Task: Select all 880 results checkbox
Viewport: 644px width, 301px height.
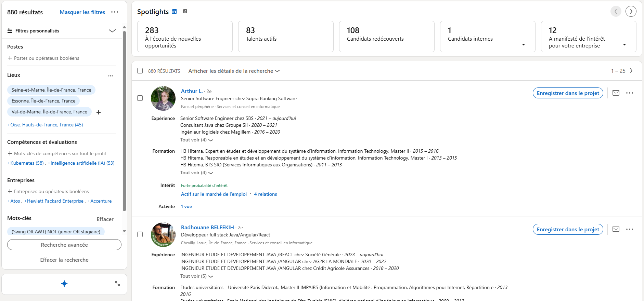Action: click(x=140, y=71)
